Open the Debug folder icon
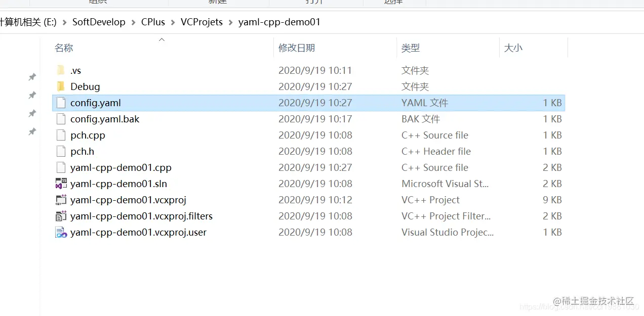 (x=61, y=86)
